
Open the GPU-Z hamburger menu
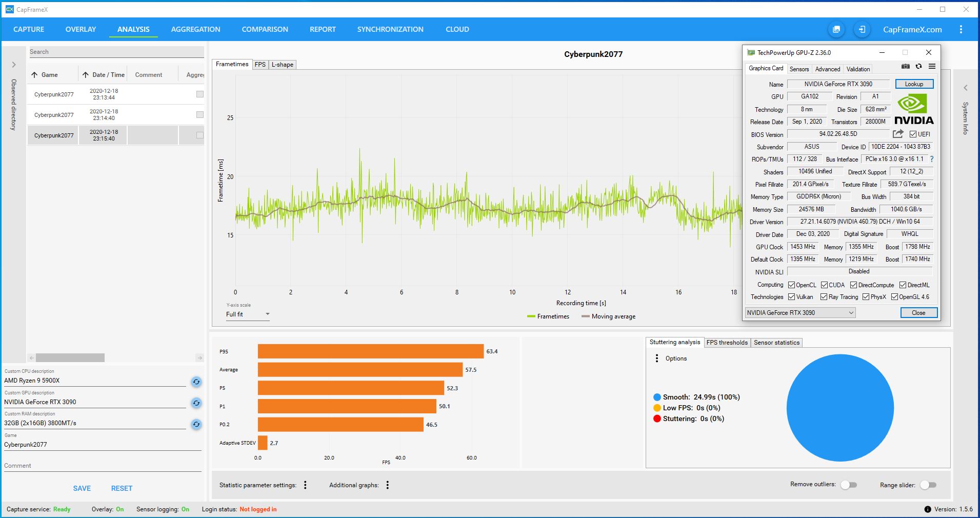click(932, 67)
